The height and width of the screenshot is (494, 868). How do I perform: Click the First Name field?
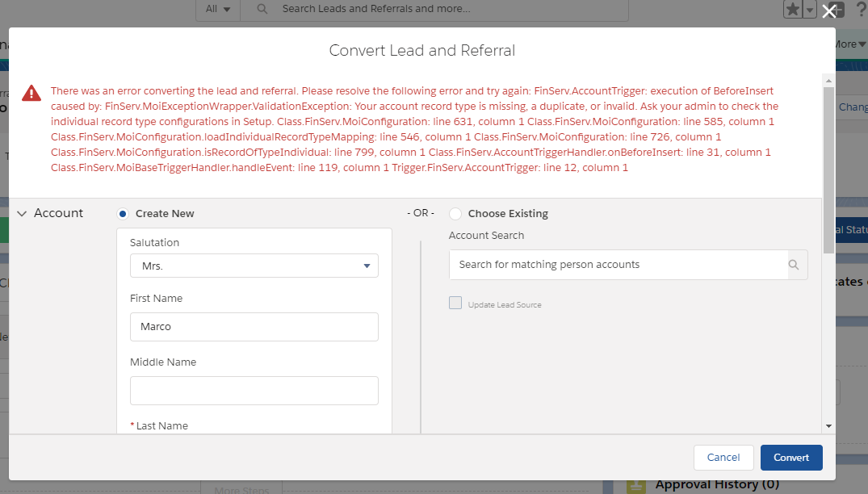254,327
